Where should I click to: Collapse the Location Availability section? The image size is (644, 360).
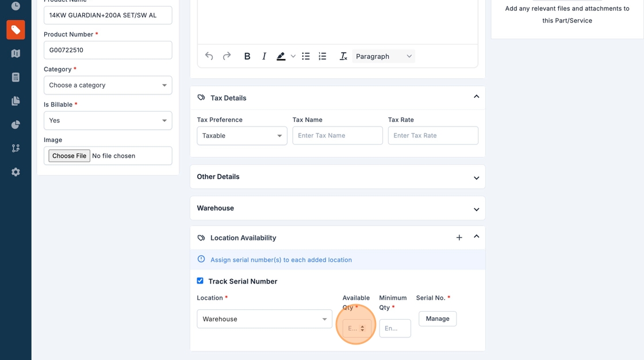click(x=477, y=236)
